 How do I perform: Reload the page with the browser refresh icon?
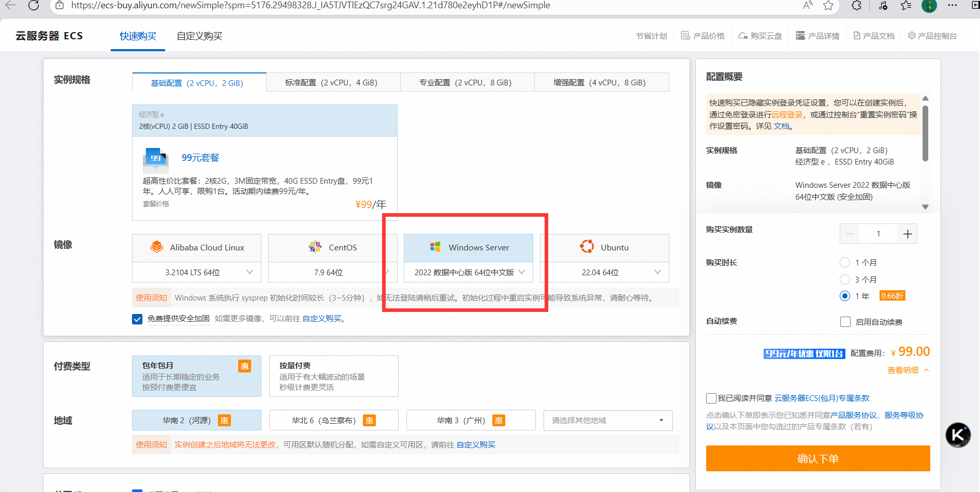click(34, 6)
